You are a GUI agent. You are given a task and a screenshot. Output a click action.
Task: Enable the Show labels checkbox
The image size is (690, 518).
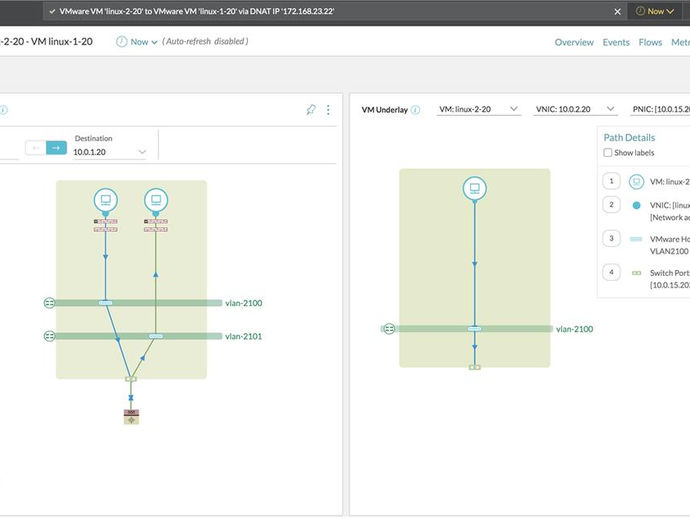[x=608, y=153]
